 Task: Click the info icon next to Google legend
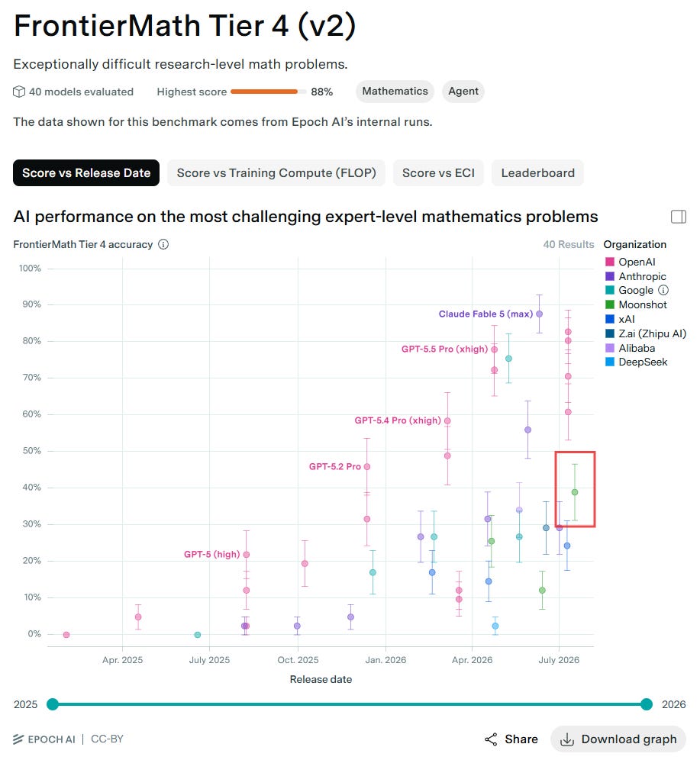coord(663,290)
